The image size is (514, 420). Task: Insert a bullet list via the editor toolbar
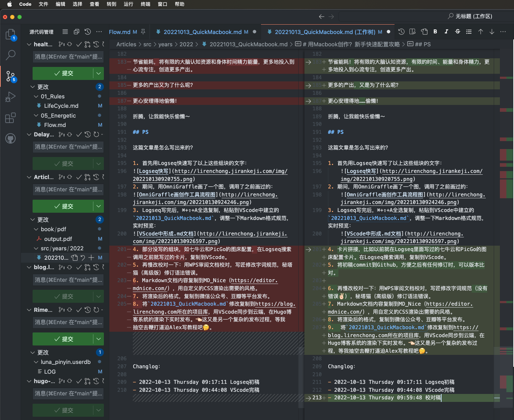469,32
